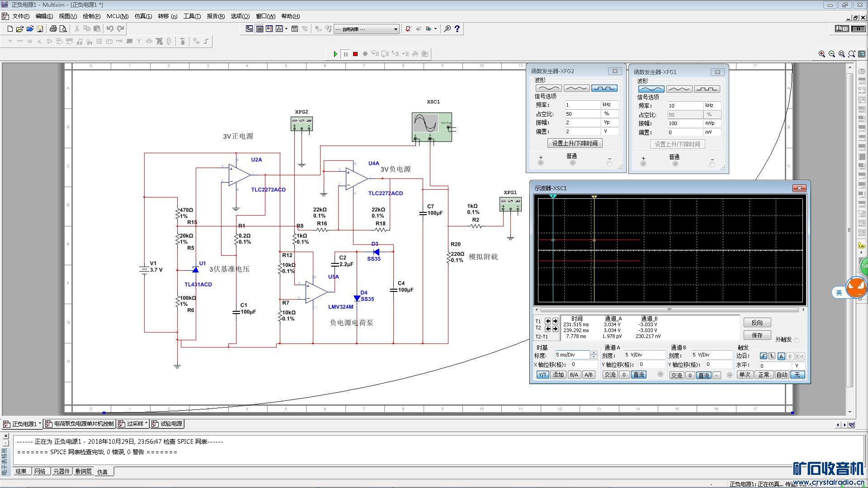
Task: Run electrical rules check icon
Action: (x=408, y=29)
